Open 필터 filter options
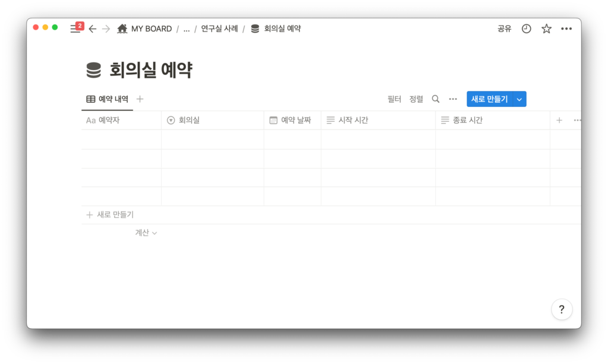Screen dimensions: 608x364 [394, 99]
